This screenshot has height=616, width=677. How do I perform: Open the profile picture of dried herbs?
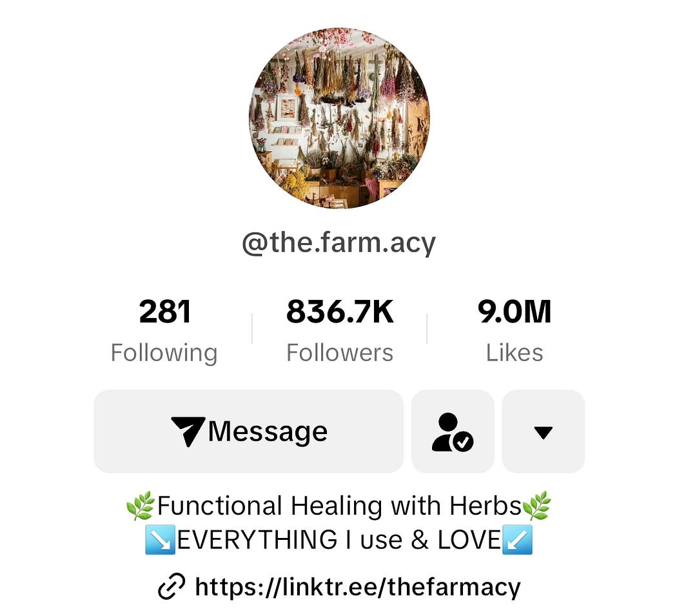click(339, 118)
